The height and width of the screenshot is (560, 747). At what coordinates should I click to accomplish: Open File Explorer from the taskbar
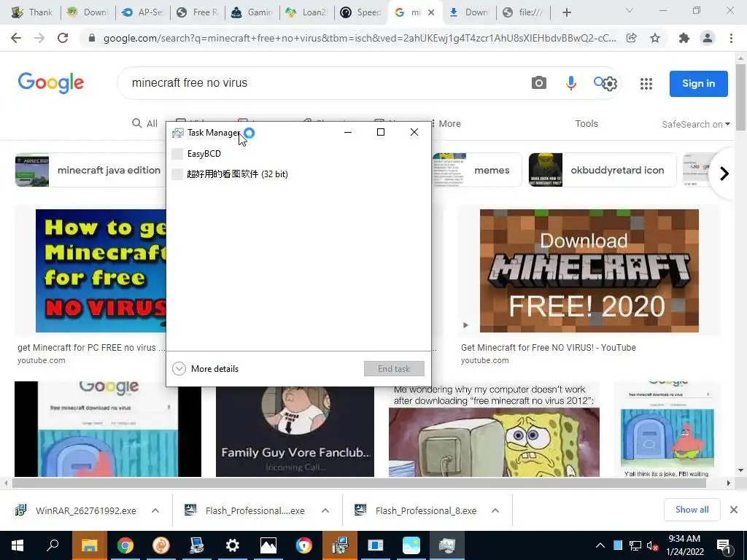click(89, 545)
